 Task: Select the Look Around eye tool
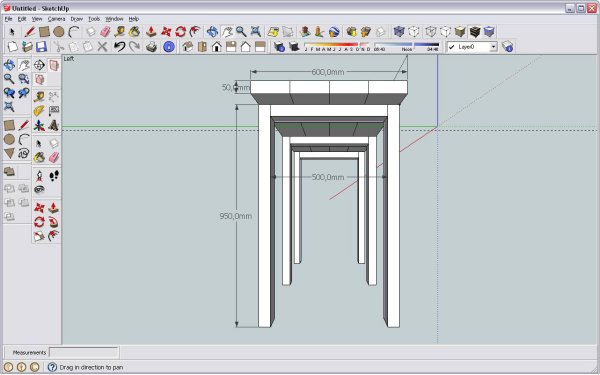[39, 189]
